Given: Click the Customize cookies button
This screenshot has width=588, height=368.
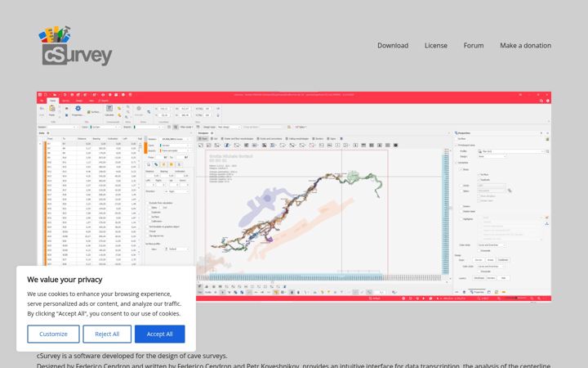Looking at the screenshot, I should (53, 334).
